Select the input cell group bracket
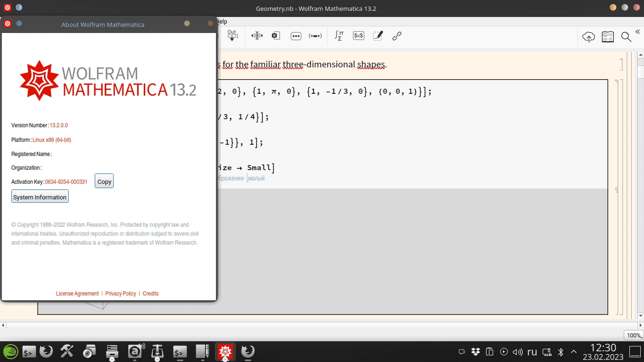Image resolution: width=644 pixels, height=362 pixels. click(621, 197)
